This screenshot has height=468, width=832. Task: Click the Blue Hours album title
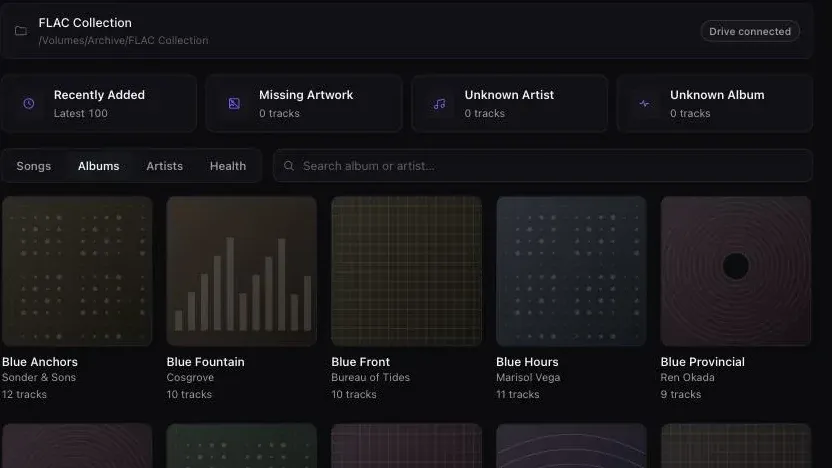[x=527, y=362]
